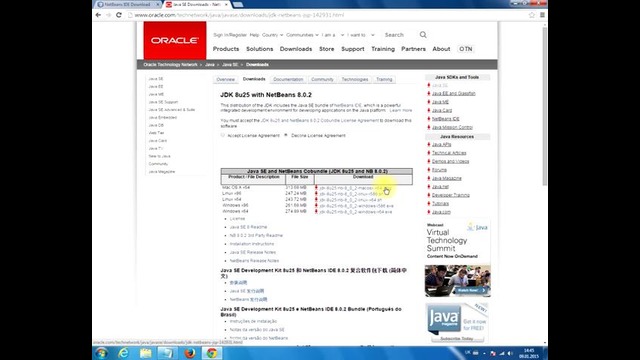Open Firefox from the taskbar
The image size is (640, 360).
coord(189,353)
